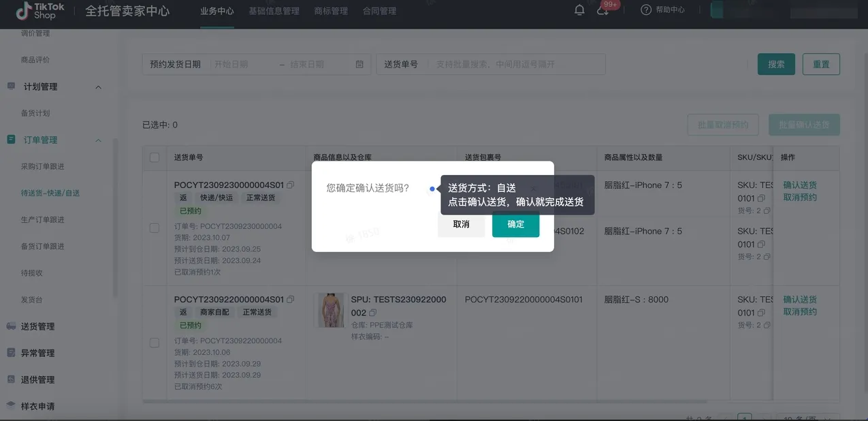Open the notifications bell
Screen dimensions: 868x421
pyautogui.click(x=579, y=10)
